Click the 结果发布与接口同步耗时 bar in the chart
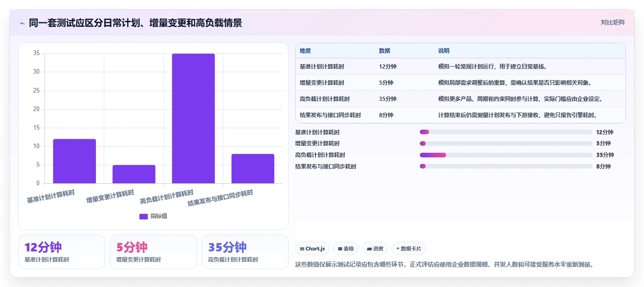The image size is (644, 287). pyautogui.click(x=253, y=168)
